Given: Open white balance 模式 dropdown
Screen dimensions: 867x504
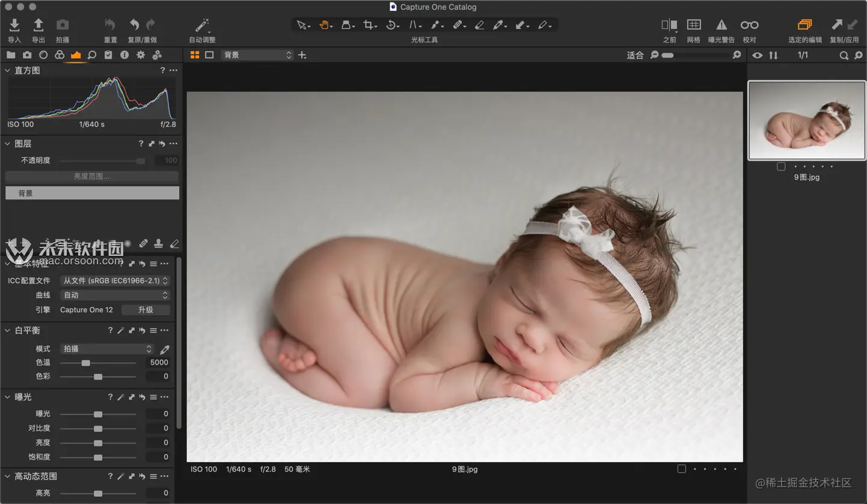Looking at the screenshot, I should point(108,348).
